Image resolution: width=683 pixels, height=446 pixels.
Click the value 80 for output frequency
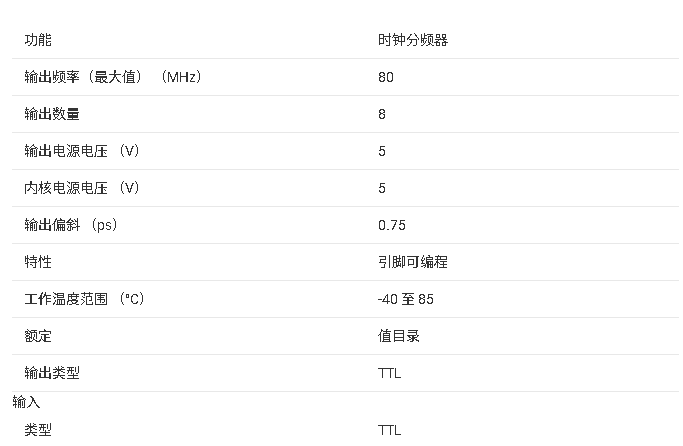click(386, 77)
